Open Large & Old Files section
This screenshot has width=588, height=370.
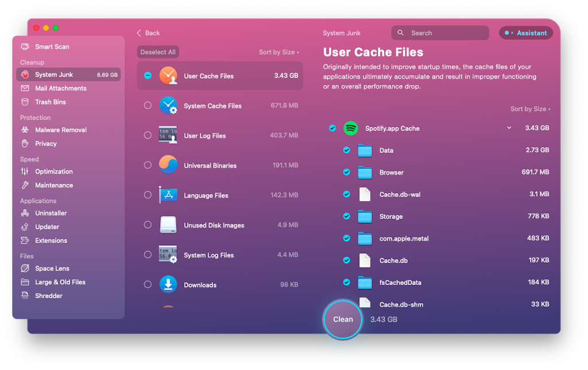(60, 282)
